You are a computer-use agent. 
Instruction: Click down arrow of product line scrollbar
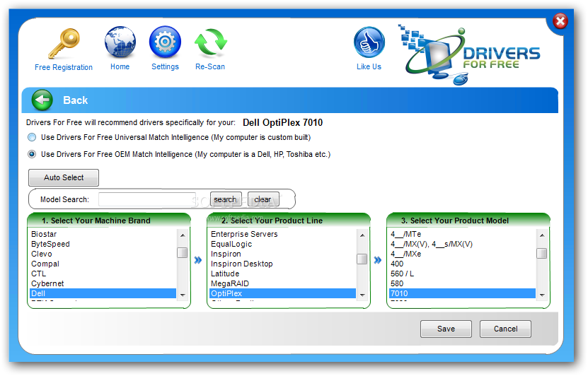(x=362, y=295)
